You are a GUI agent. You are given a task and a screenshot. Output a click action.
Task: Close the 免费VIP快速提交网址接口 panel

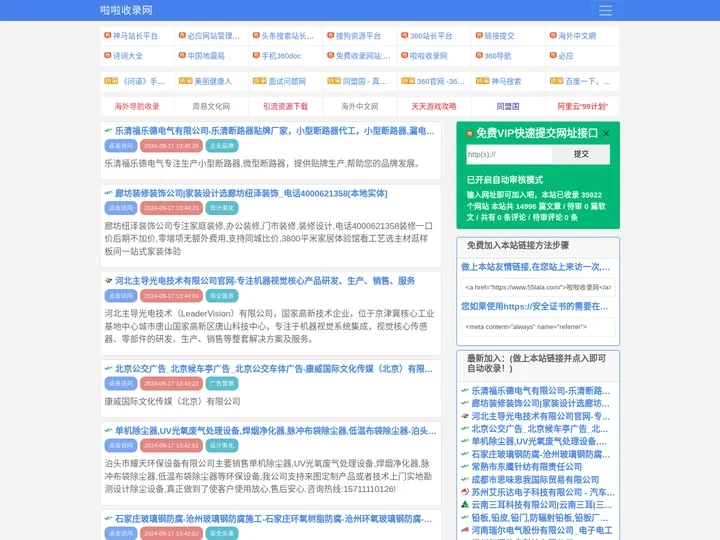click(606, 134)
